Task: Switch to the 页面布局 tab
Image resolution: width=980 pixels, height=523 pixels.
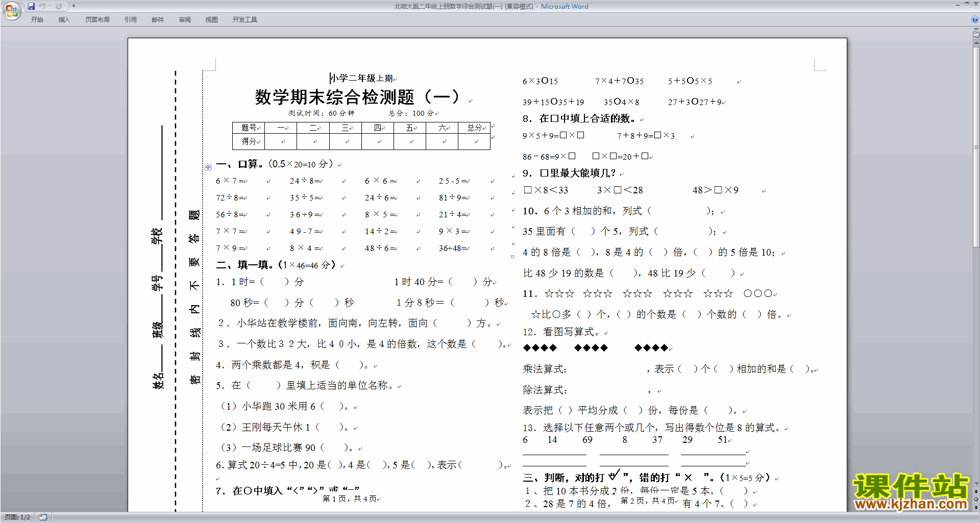Action: pos(97,20)
